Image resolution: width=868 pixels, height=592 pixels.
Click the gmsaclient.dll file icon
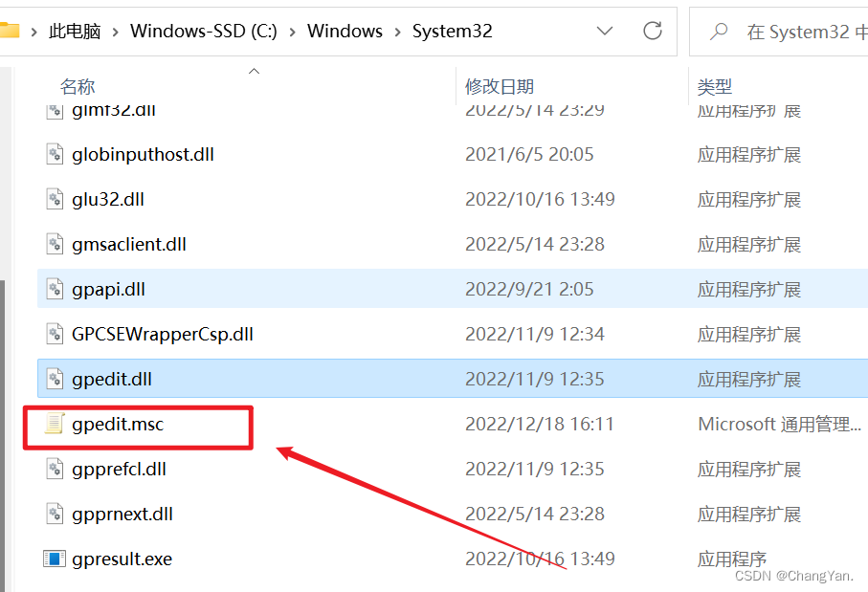click(x=55, y=244)
